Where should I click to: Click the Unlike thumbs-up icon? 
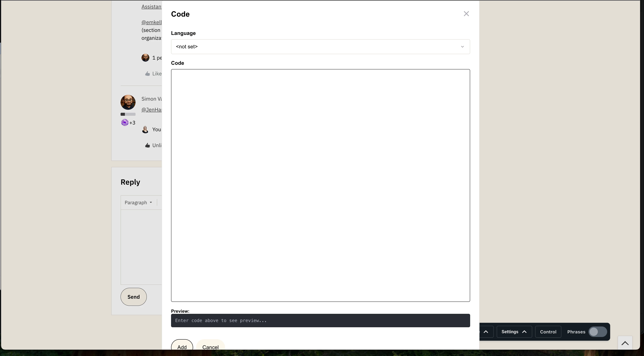click(x=147, y=145)
